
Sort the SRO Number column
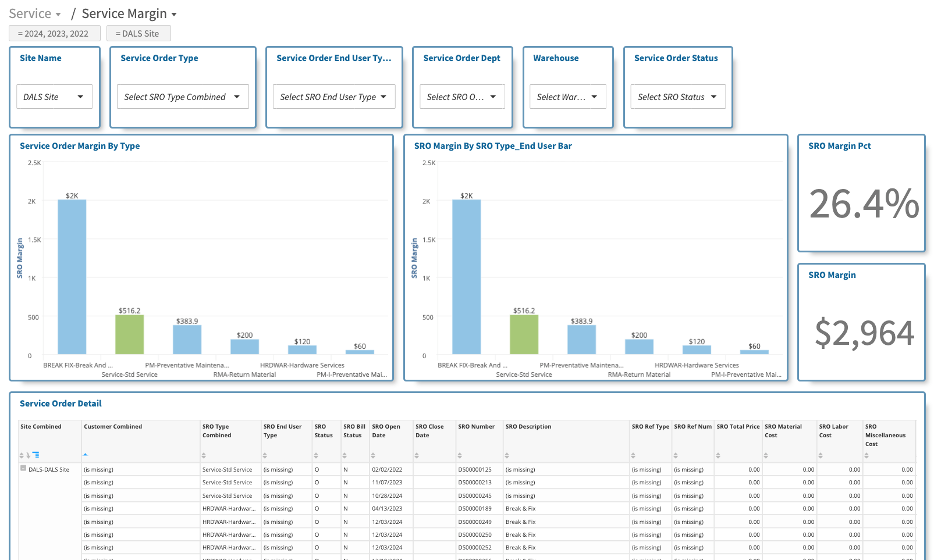coord(459,455)
